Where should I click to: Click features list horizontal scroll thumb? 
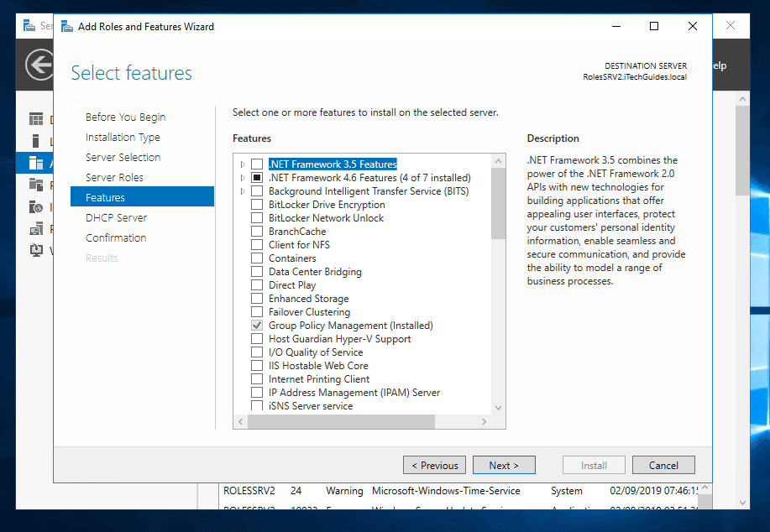(341, 421)
